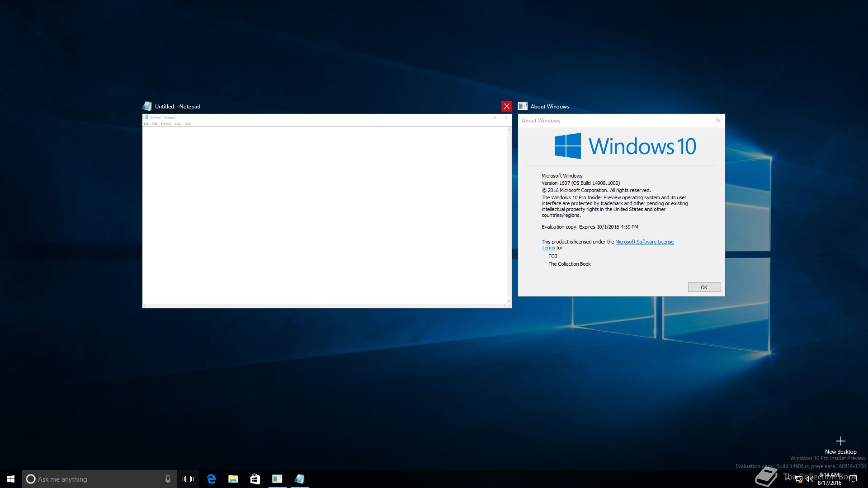Toggle the Task View button
868x488 pixels.
188,479
